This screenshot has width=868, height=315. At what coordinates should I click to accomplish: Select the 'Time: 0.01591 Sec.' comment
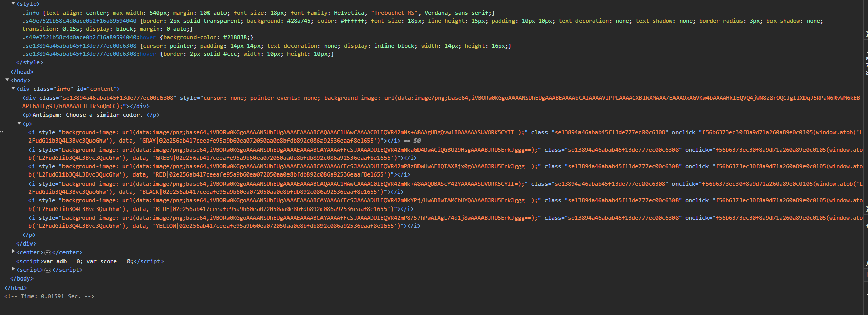click(49, 296)
